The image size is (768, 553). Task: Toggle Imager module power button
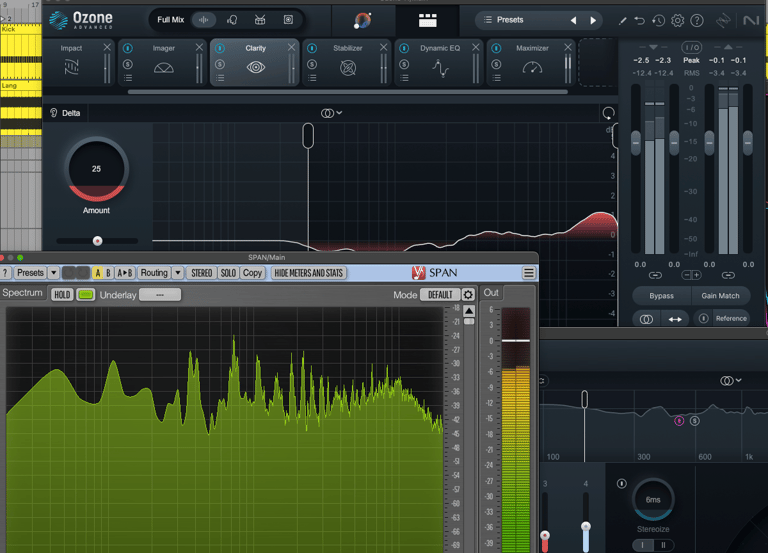pos(128,48)
